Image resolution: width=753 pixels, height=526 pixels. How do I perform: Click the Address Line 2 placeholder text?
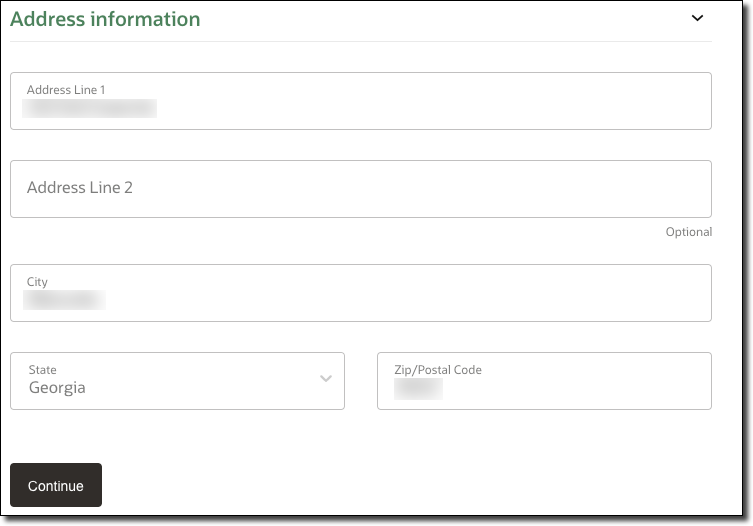pos(80,188)
